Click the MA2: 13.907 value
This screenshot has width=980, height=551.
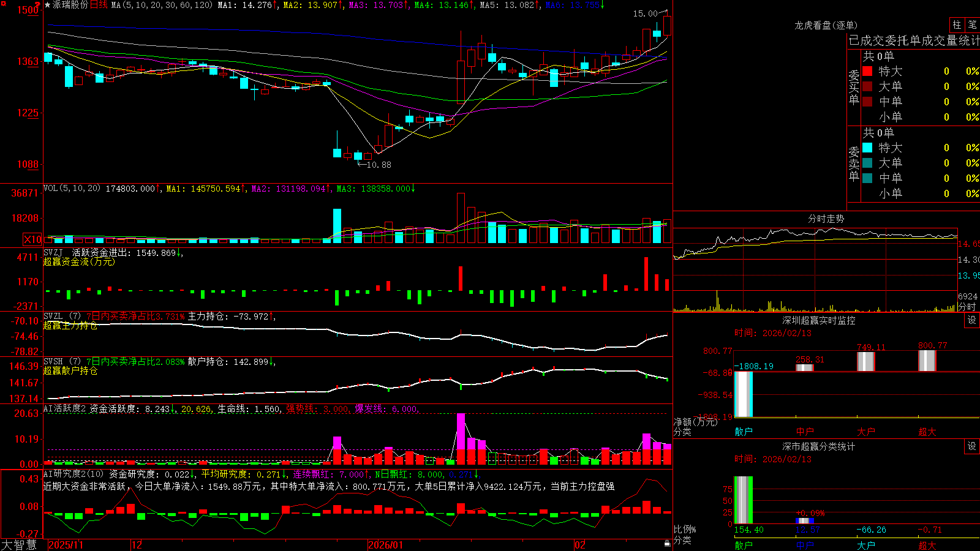pos(311,5)
